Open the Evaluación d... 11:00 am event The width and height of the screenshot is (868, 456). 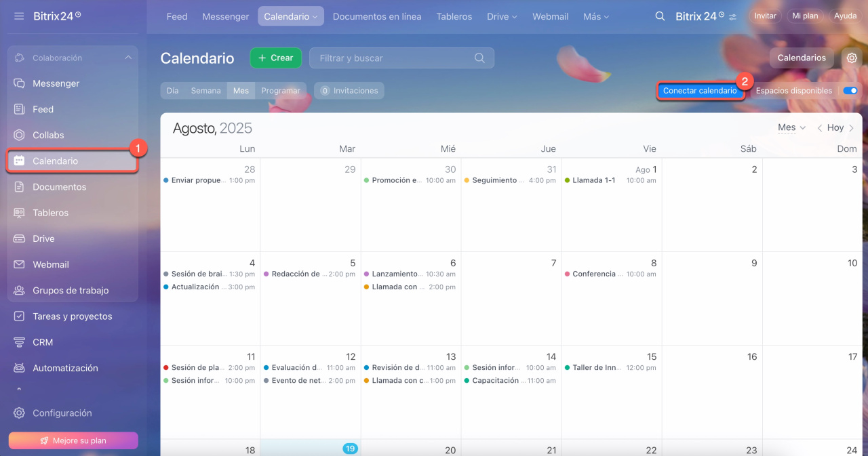[310, 368]
